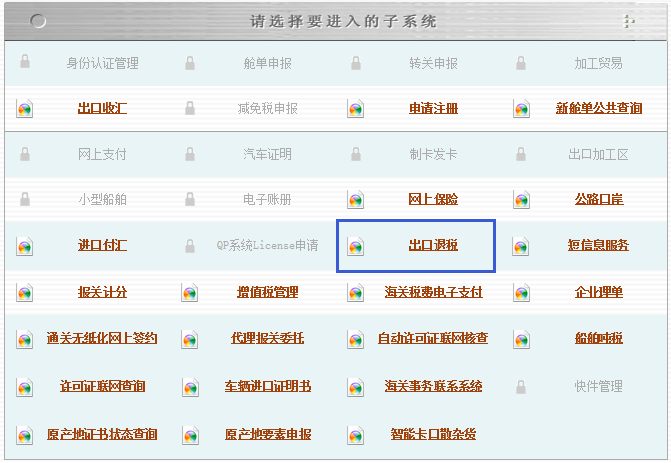The image size is (671, 463).
Task: Open 智能卡口散杂货 link
Action: pos(433,434)
